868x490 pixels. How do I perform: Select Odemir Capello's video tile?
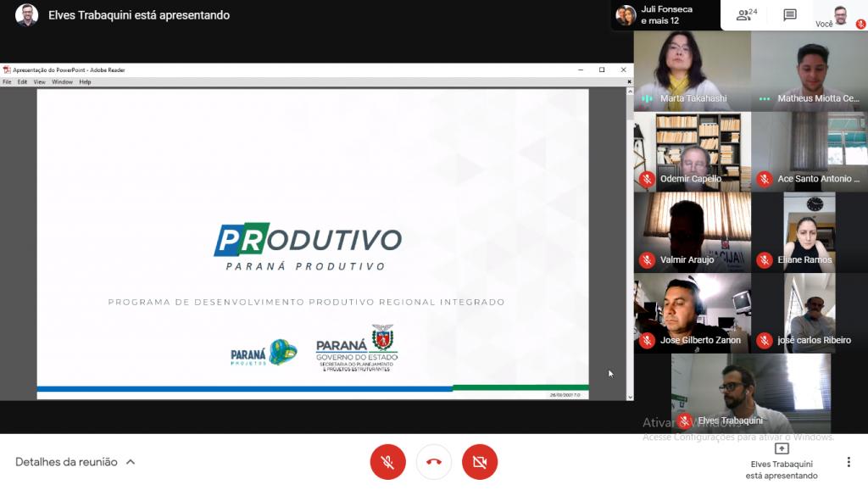pyautogui.click(x=693, y=152)
